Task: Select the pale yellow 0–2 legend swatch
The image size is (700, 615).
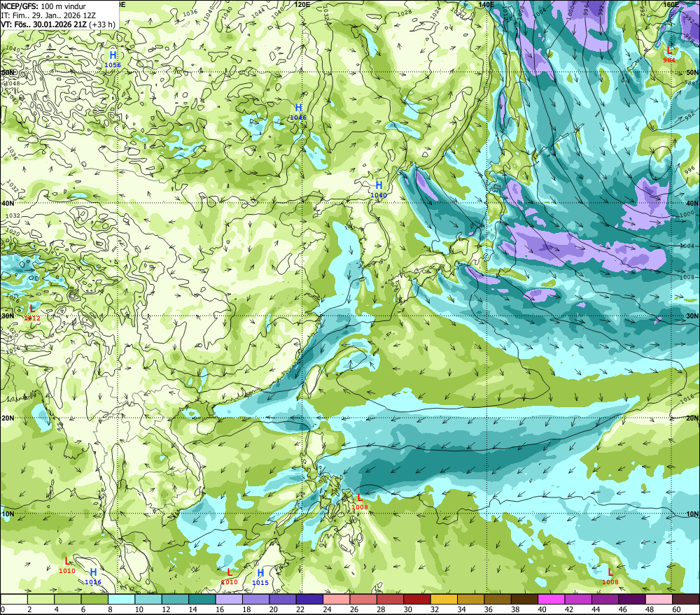Action: 14,599
